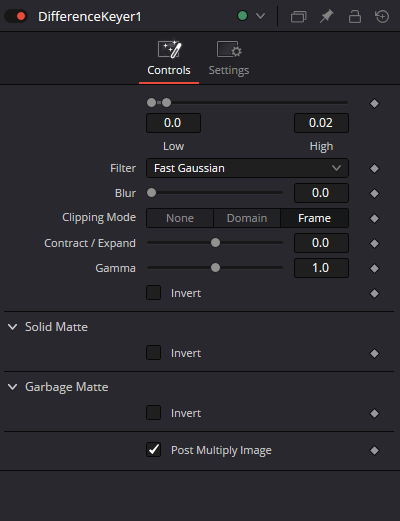
Task: Reset the node to defaults icon
Action: 382,16
